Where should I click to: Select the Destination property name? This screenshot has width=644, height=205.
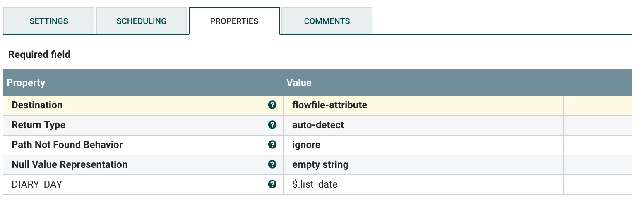[37, 105]
